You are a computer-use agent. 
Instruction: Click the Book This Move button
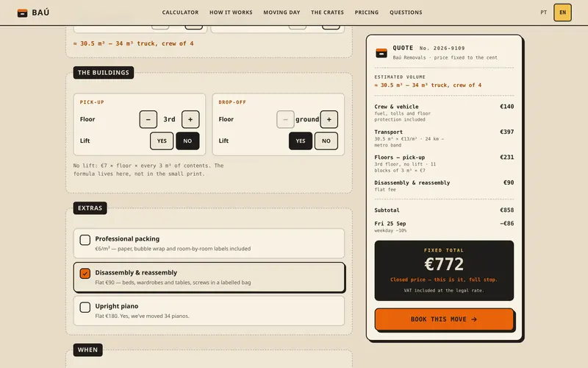coord(444,319)
